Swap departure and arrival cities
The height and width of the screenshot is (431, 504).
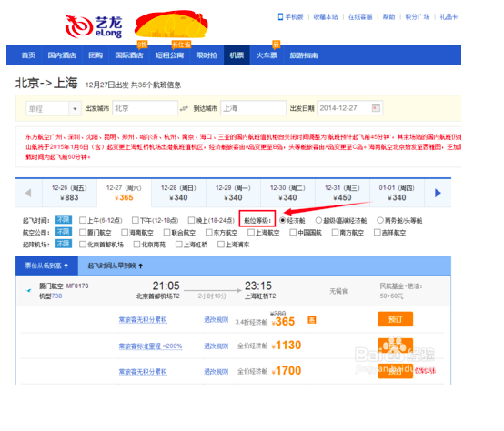click(184, 109)
